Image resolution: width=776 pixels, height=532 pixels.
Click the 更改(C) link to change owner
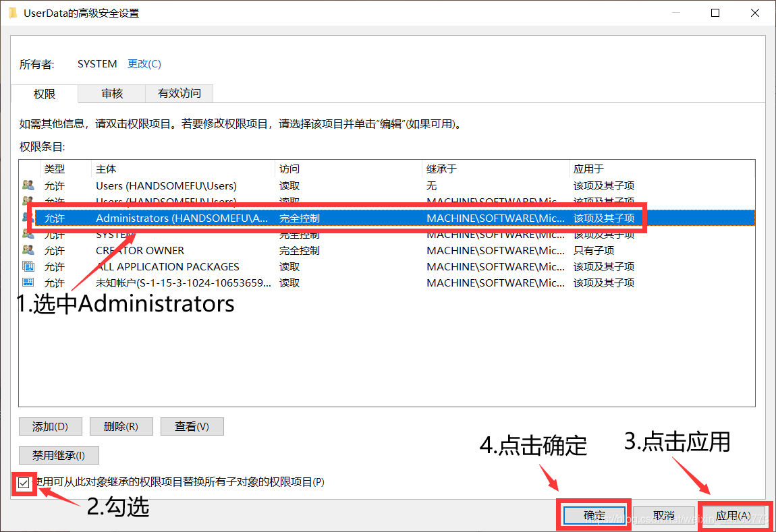[x=144, y=63]
